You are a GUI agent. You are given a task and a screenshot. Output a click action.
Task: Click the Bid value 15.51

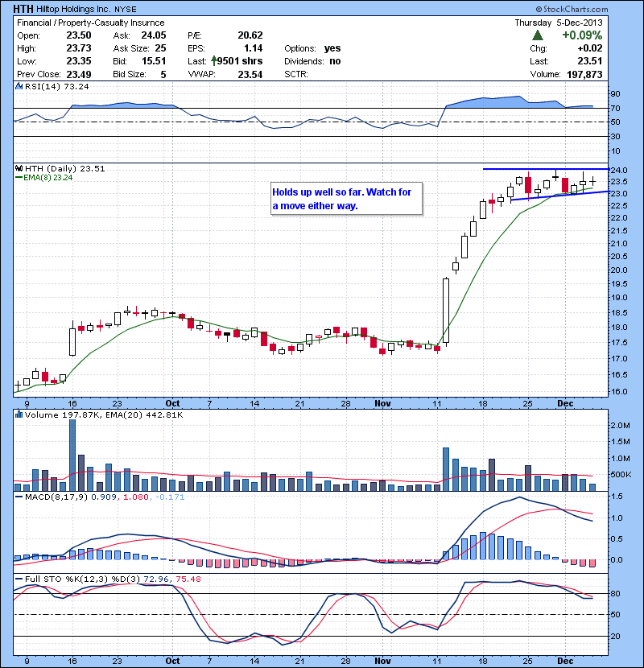click(x=154, y=61)
